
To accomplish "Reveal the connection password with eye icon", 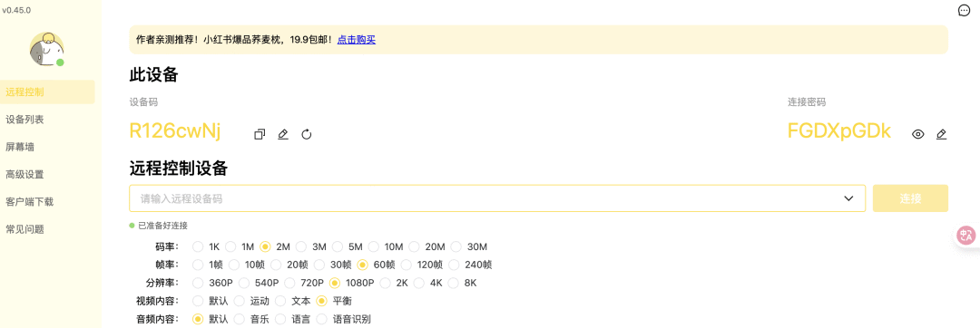I will pos(917,134).
